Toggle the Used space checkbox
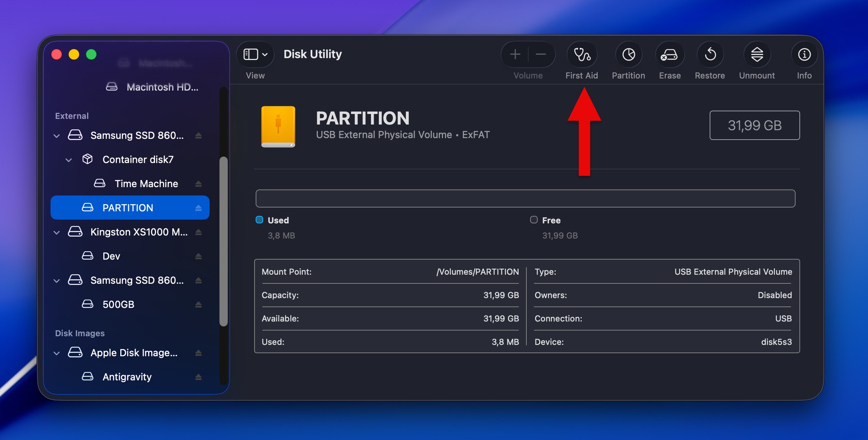The width and height of the screenshot is (868, 440). [x=259, y=220]
